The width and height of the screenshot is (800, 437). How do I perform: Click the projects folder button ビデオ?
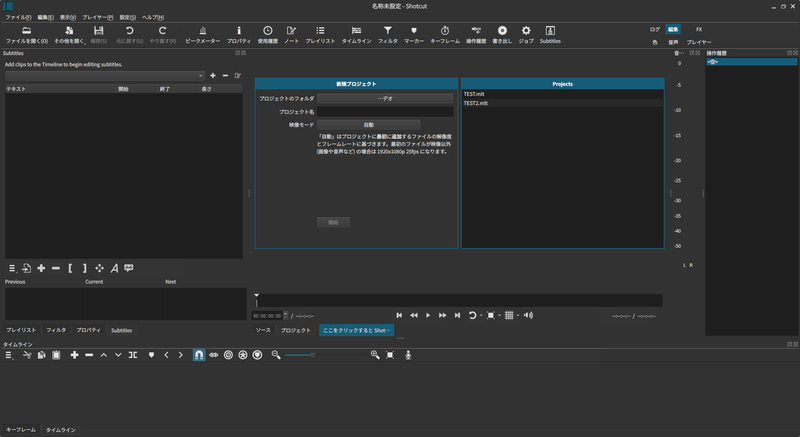385,98
